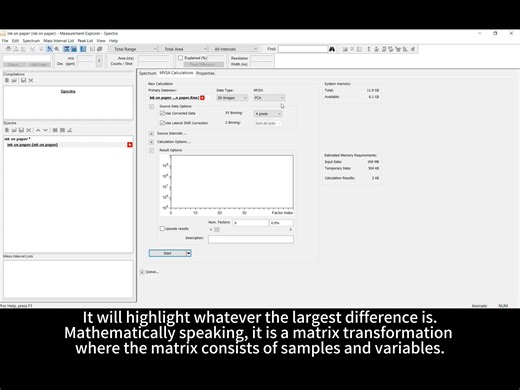The image size is (520, 390).
Task: Select the ink on paper spectrum row
Action: (x=68, y=145)
